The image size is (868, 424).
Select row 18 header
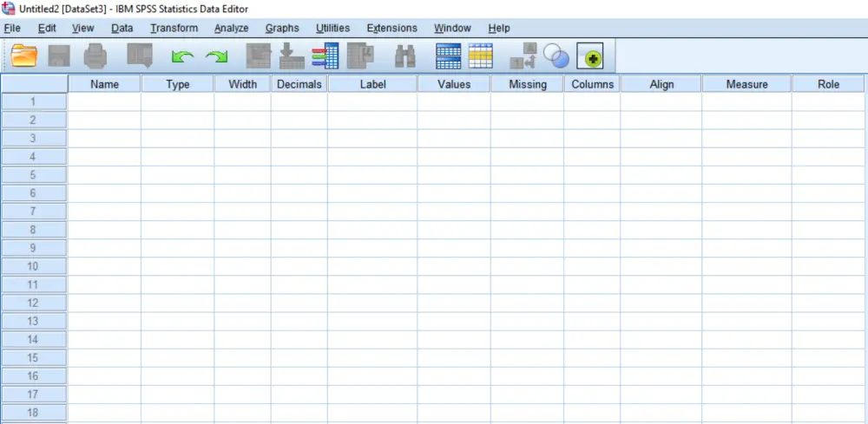34,413
